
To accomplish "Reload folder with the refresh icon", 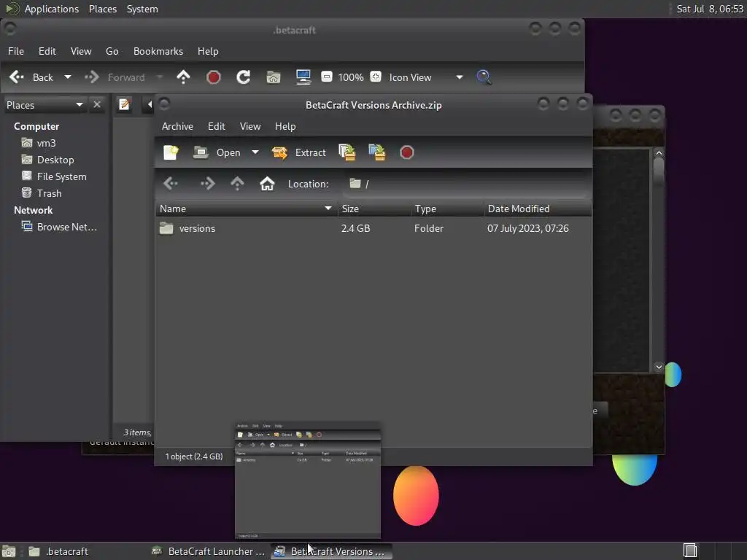I will [244, 77].
